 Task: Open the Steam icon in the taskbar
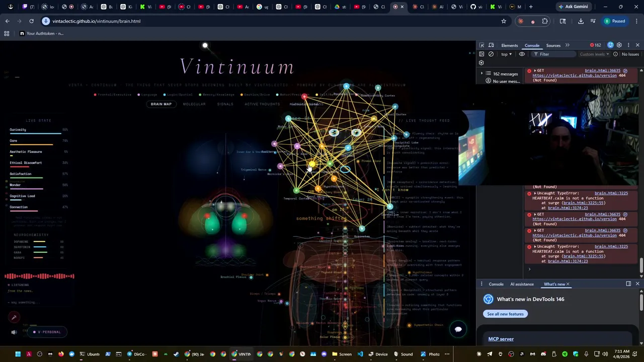(x=176, y=354)
